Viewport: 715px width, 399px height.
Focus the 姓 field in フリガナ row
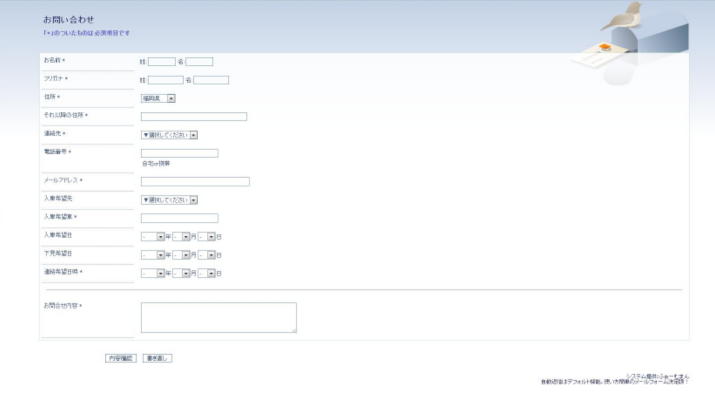tap(166, 80)
